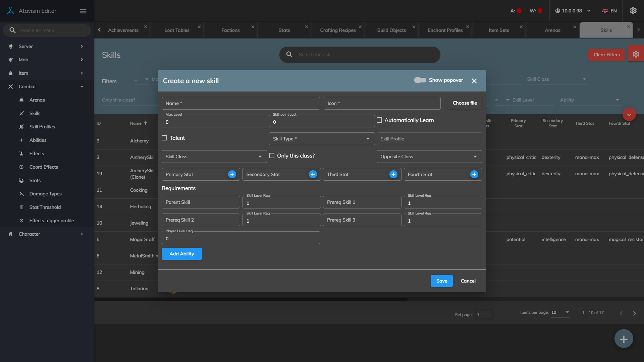This screenshot has width=644, height=362.
Task: Click the floating plus button at bottom right
Action: coord(624,339)
